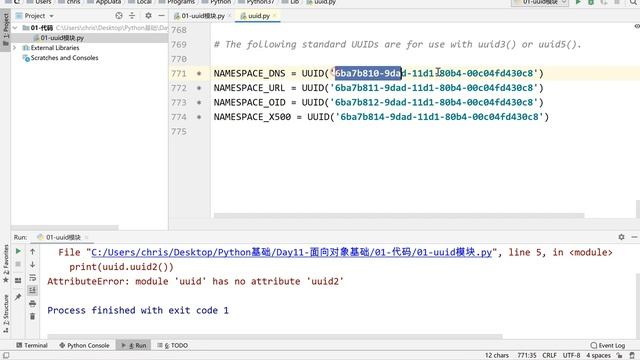Close 01-uuid模块 Run tab
Viewport: 640px width, 360px height.
(x=87, y=237)
